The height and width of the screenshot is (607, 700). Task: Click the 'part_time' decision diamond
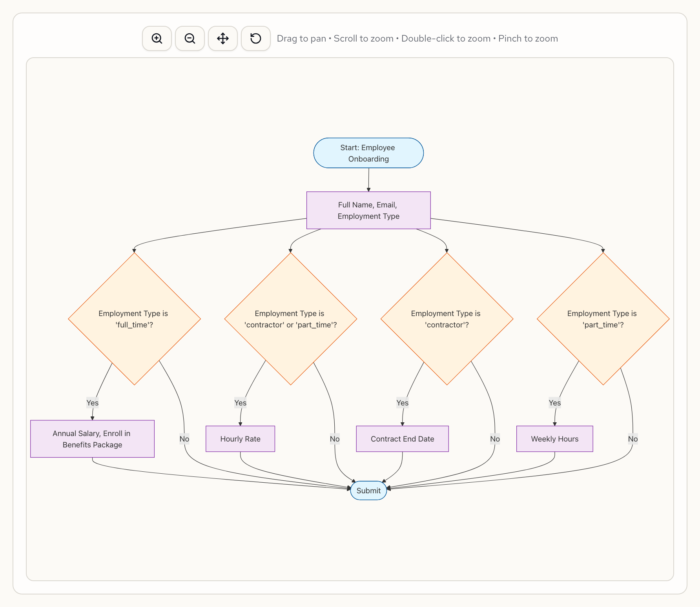click(603, 319)
